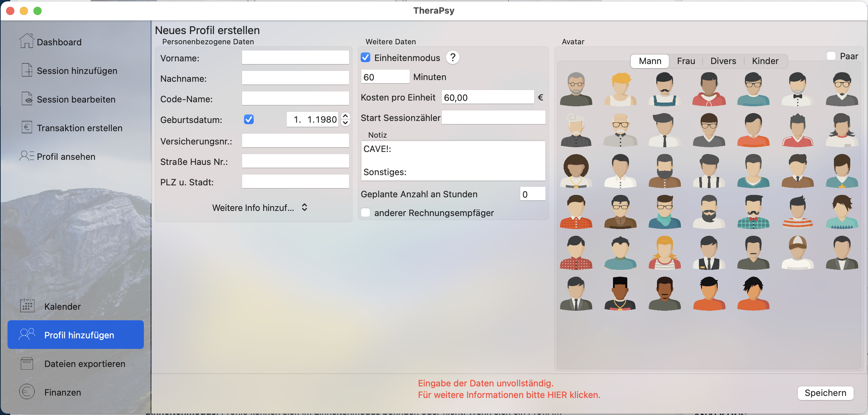Open Session hinzufügen document-plus icon
The height and width of the screenshot is (415, 868).
point(27,70)
